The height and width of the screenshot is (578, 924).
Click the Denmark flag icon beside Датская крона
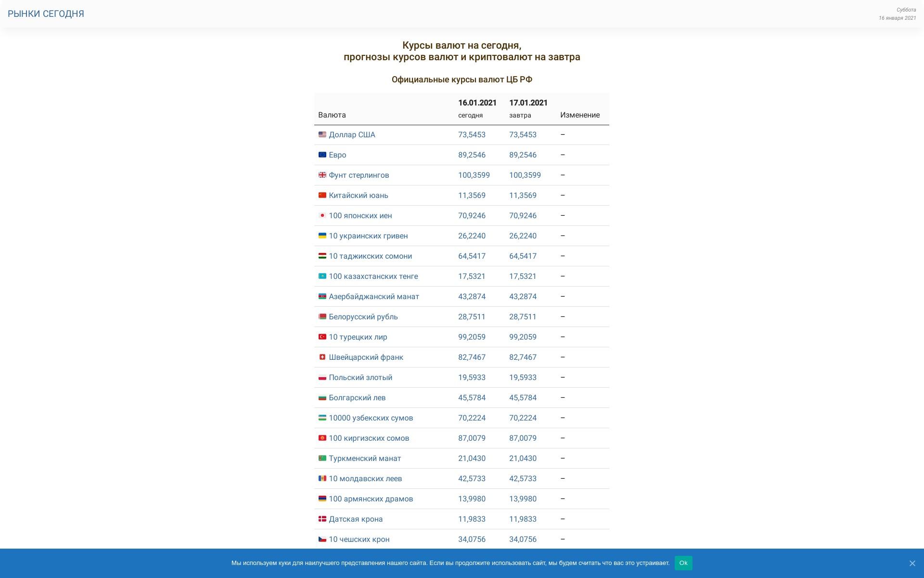pyautogui.click(x=322, y=519)
